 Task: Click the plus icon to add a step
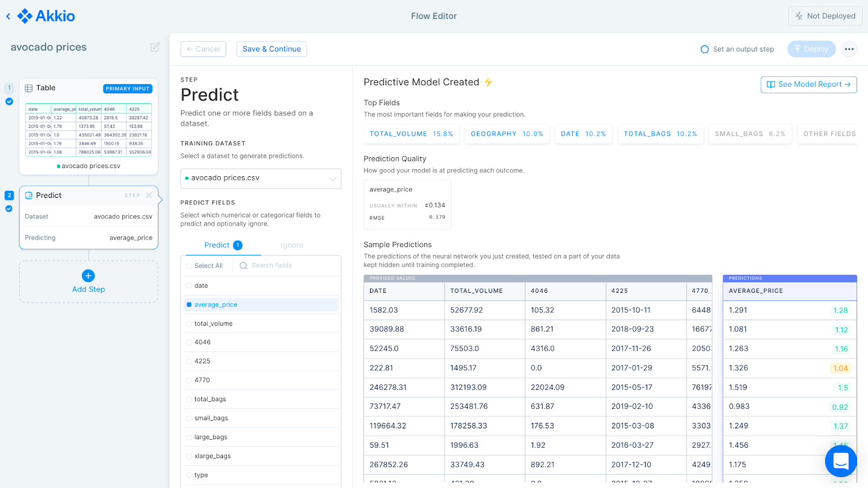tap(88, 275)
